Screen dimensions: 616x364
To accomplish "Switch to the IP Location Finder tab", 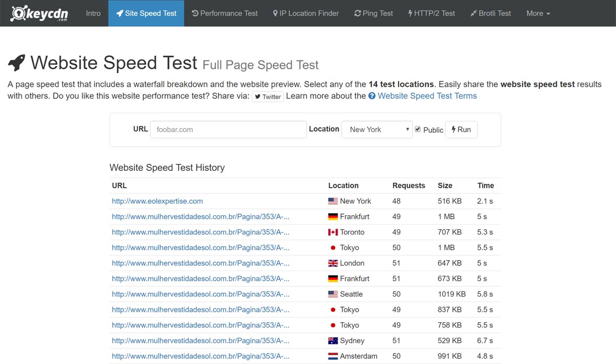I will coord(306,14).
